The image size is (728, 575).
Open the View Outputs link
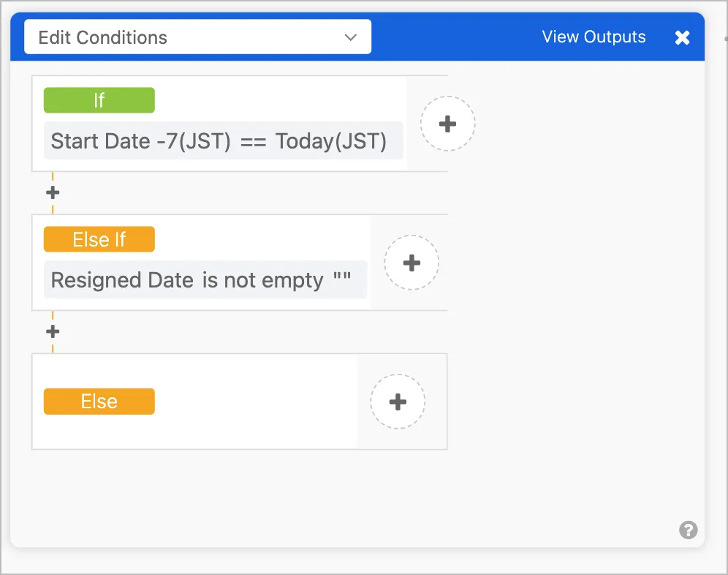[594, 37]
